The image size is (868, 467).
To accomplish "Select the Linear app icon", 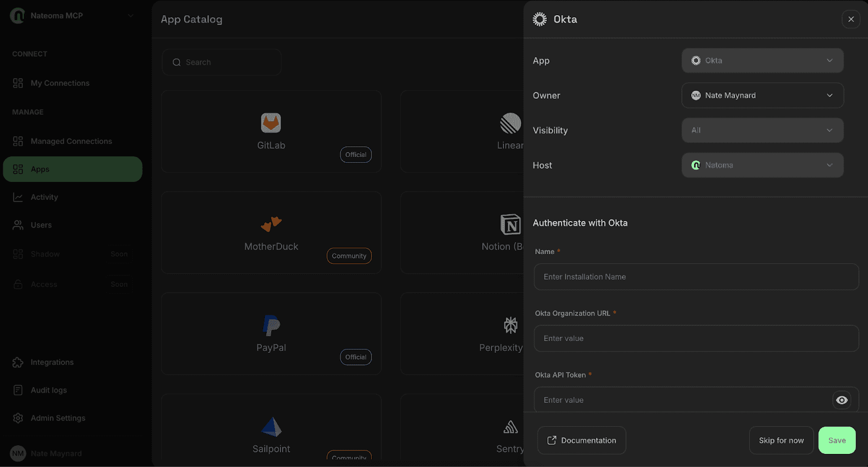I will 510,123.
